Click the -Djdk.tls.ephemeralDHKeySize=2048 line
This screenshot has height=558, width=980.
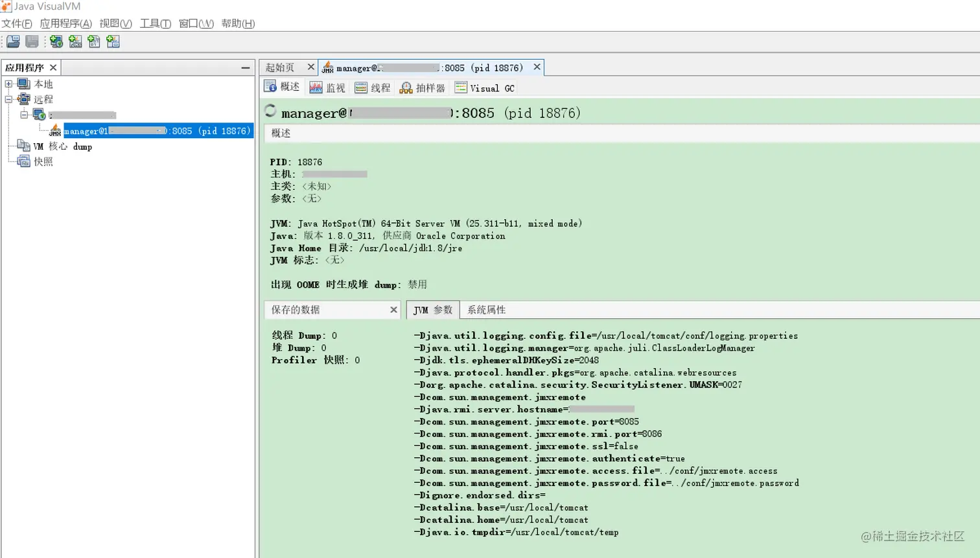click(506, 360)
